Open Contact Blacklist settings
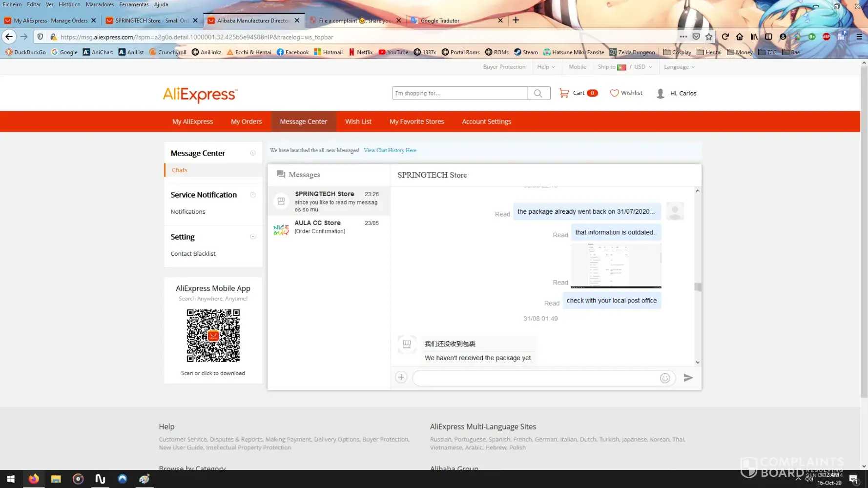Screen dimensions: 868x488 [x=193, y=254]
